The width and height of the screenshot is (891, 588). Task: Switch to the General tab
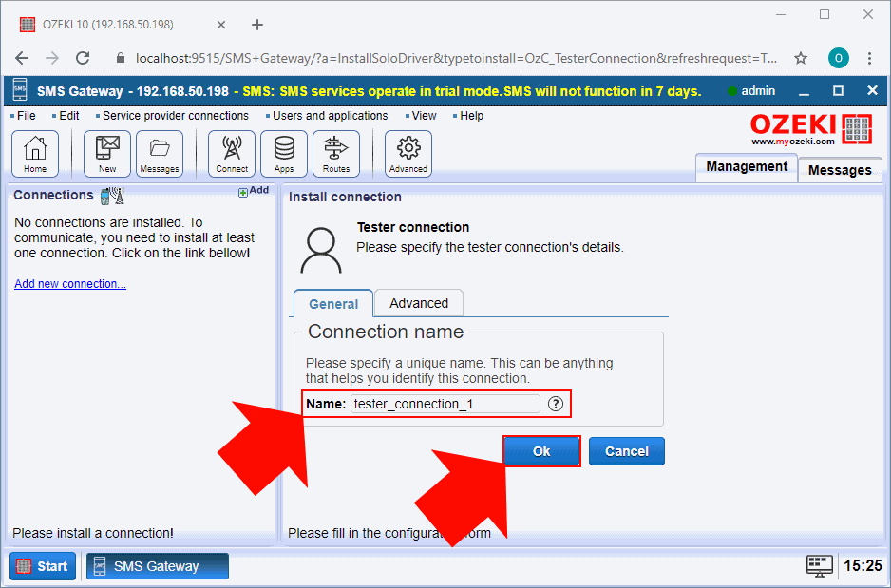coord(333,304)
